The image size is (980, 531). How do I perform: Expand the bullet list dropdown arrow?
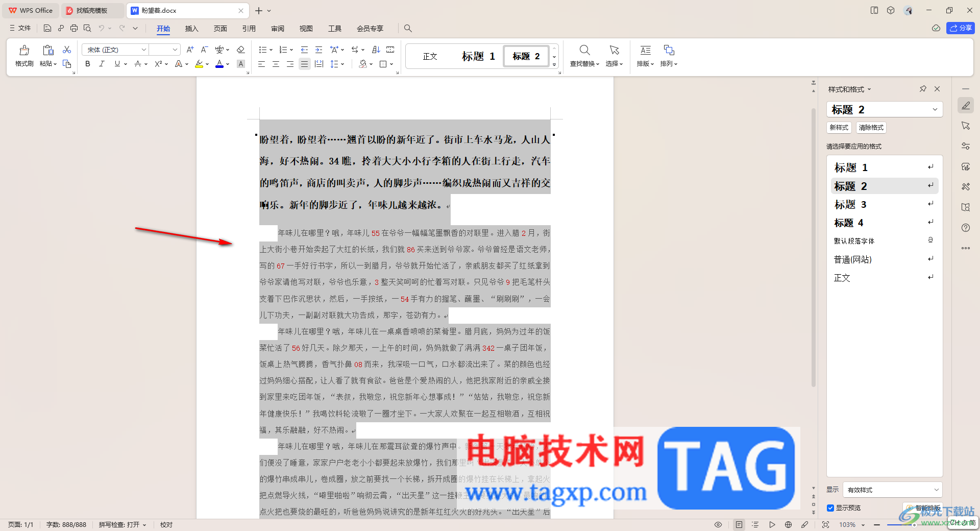[x=271, y=50]
